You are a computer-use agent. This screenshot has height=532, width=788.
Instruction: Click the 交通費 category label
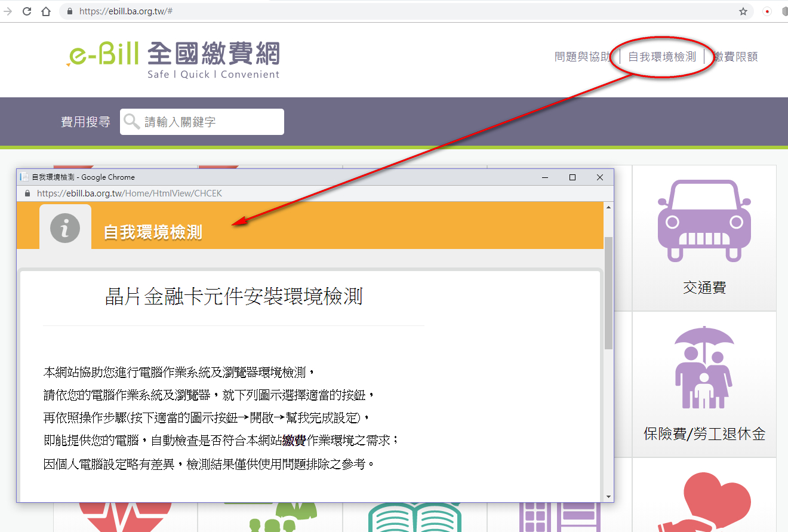[704, 288]
